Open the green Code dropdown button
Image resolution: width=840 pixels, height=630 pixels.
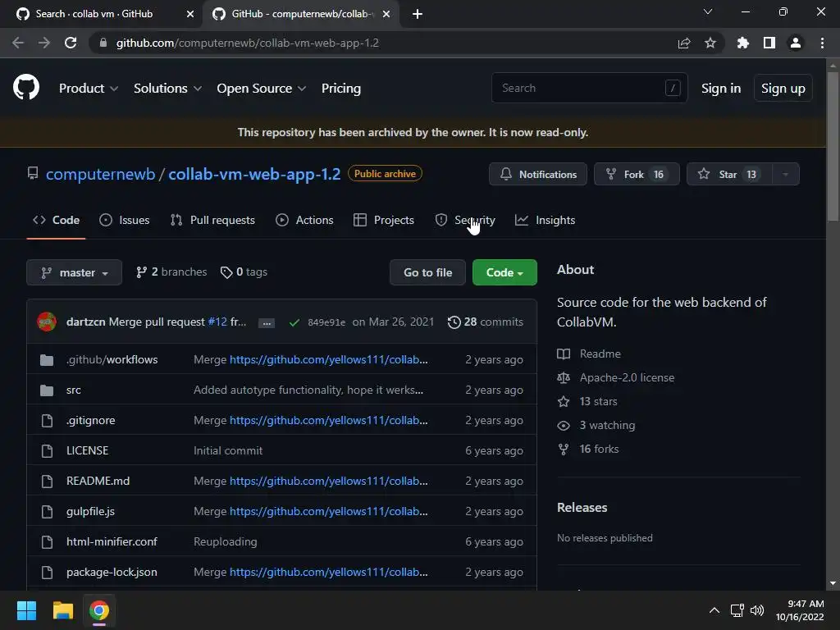click(x=504, y=272)
